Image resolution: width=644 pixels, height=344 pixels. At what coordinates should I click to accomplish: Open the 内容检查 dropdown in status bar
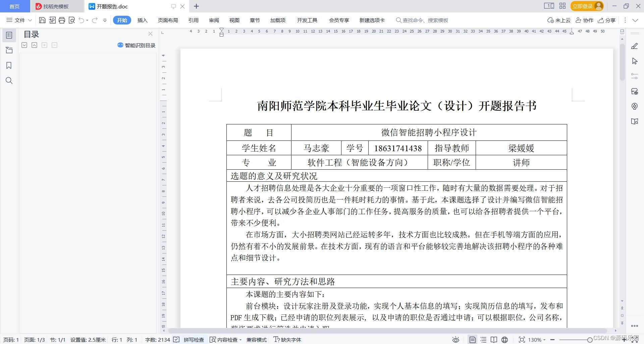pos(226,340)
